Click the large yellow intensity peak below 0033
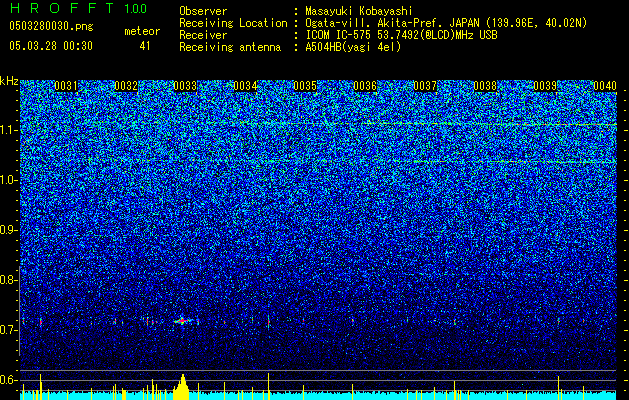The width and height of the screenshot is (629, 400). click(182, 387)
